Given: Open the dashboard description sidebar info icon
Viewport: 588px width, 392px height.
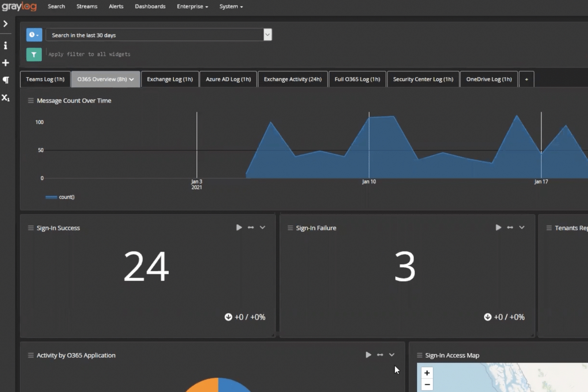Looking at the screenshot, I should coord(5,45).
